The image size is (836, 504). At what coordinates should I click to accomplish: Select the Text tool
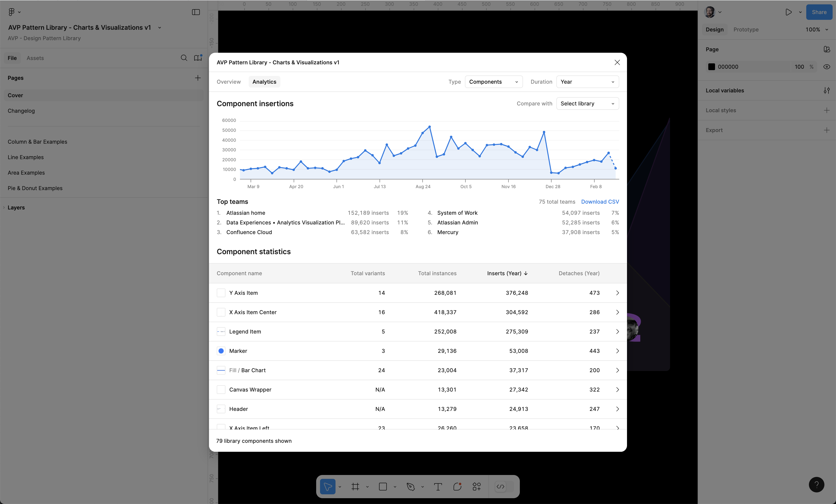pyautogui.click(x=438, y=486)
